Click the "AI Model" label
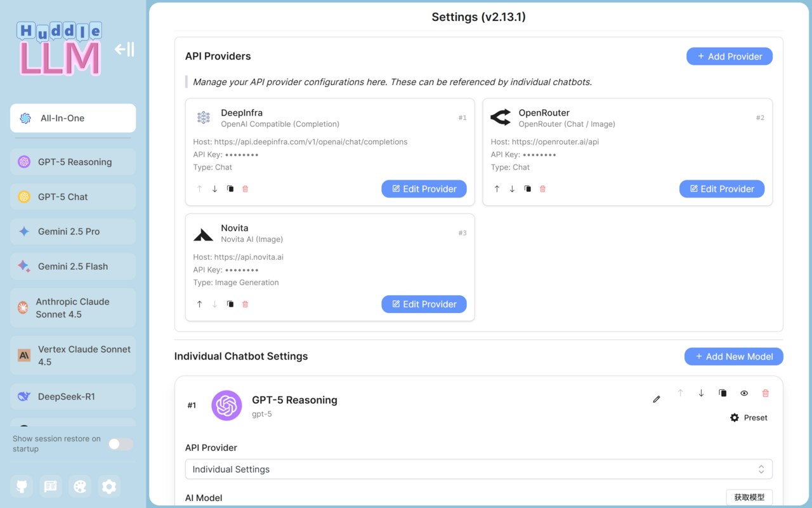Image resolution: width=812 pixels, height=508 pixels. coord(204,498)
